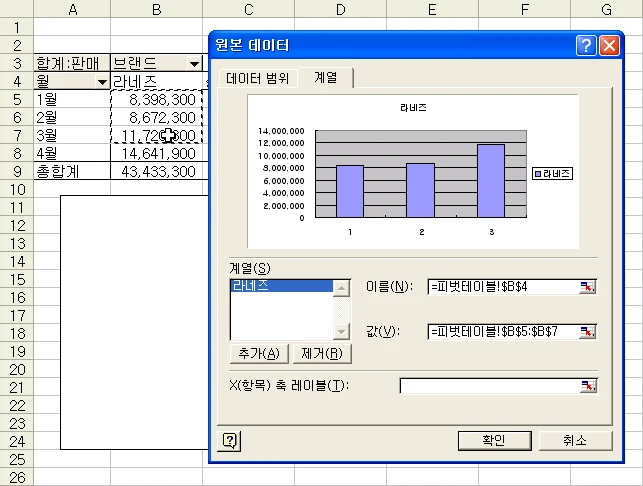Select 라네즈 in the 계열 list

click(281, 286)
